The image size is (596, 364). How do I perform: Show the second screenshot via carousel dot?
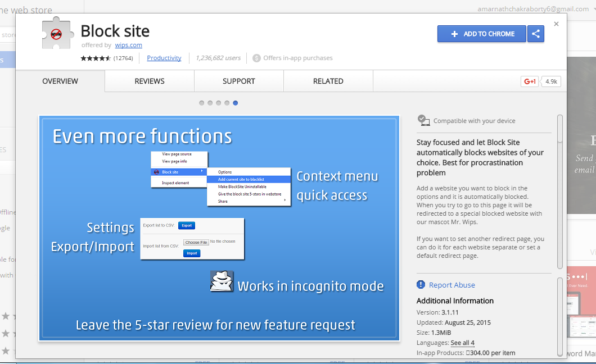pyautogui.click(x=210, y=103)
